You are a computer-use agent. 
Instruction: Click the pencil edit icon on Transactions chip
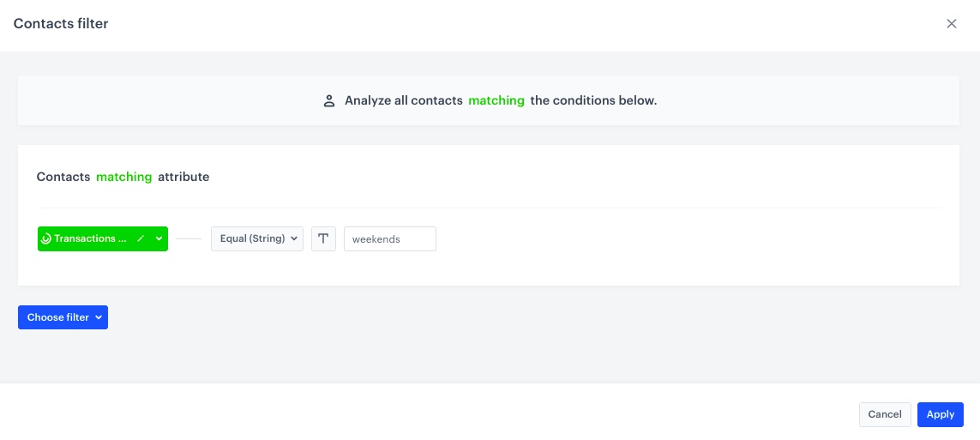[141, 238]
